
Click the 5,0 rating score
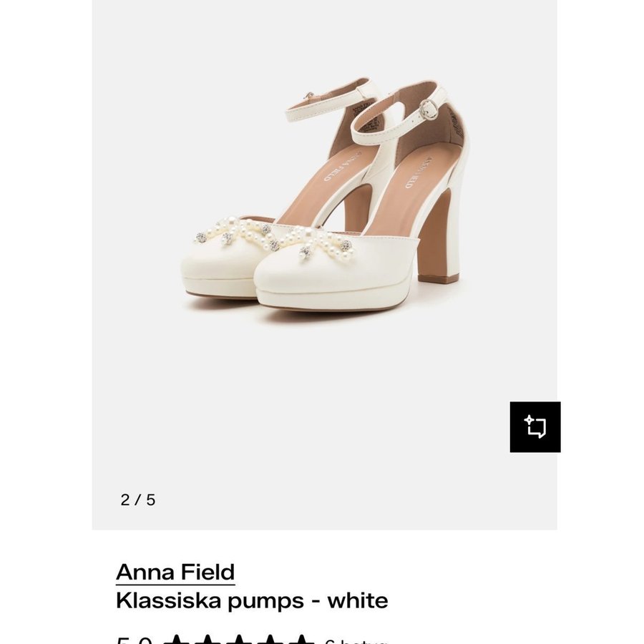(134, 640)
